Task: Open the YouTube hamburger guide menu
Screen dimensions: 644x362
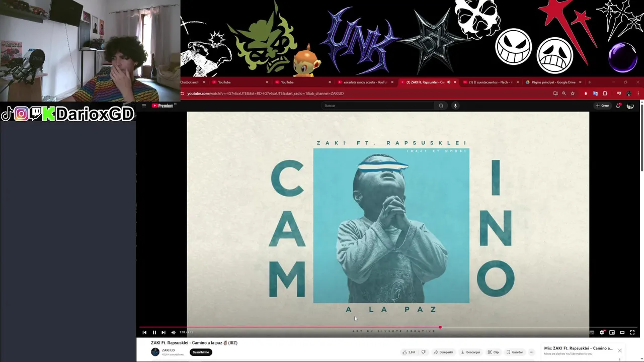Action: click(x=144, y=106)
